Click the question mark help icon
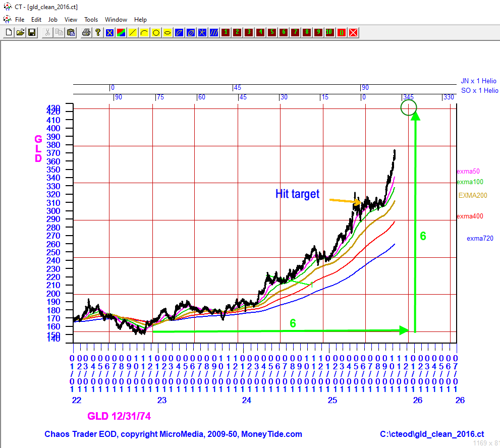Screen dimensions: 500x448 [x=98, y=32]
